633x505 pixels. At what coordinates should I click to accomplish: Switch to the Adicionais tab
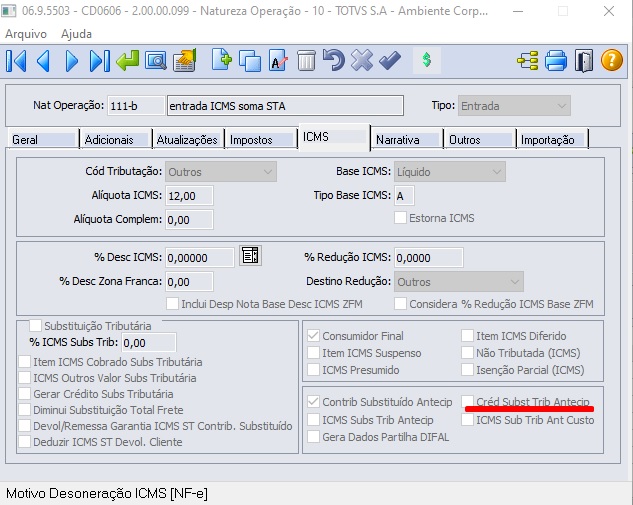(116, 139)
